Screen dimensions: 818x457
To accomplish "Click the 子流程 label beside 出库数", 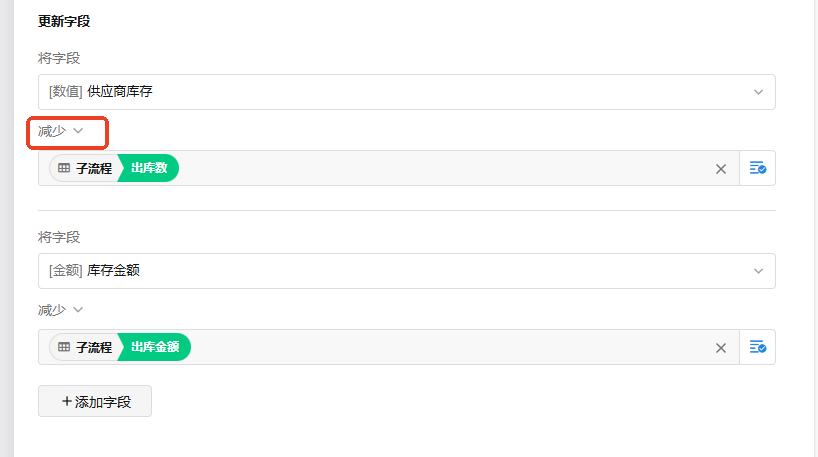I will (94, 169).
